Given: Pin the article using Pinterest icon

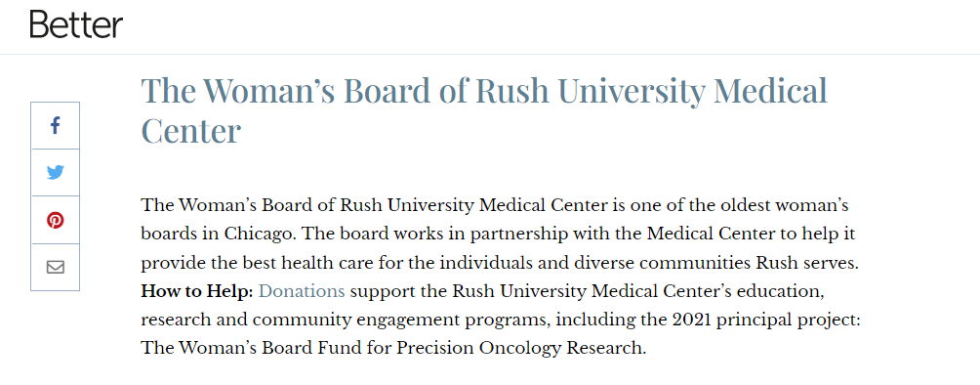Looking at the screenshot, I should pos(55,220).
